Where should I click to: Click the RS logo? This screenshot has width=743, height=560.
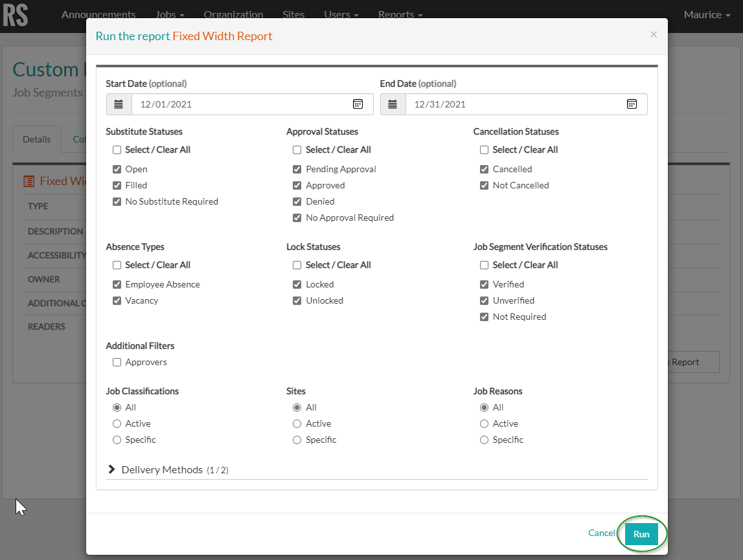point(17,14)
